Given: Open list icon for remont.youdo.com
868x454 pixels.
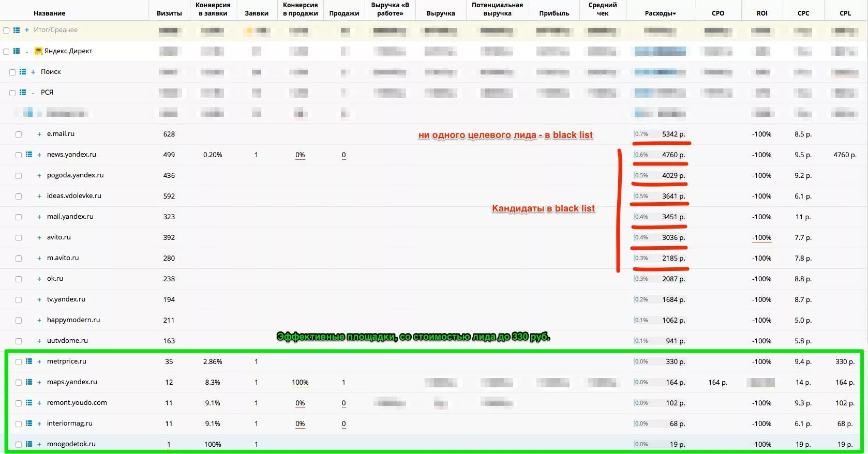Looking at the screenshot, I should pyautogui.click(x=29, y=402).
